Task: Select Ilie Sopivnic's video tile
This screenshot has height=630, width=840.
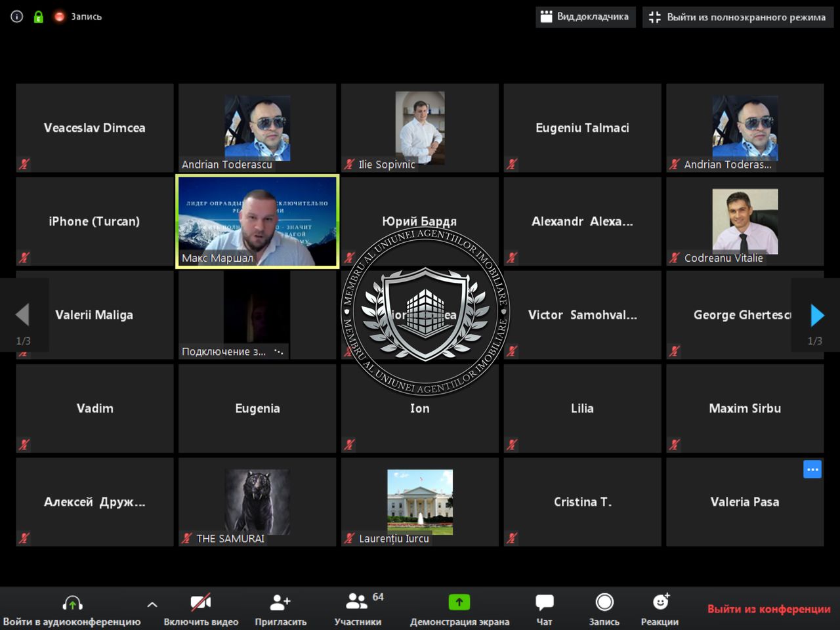Action: (x=420, y=128)
